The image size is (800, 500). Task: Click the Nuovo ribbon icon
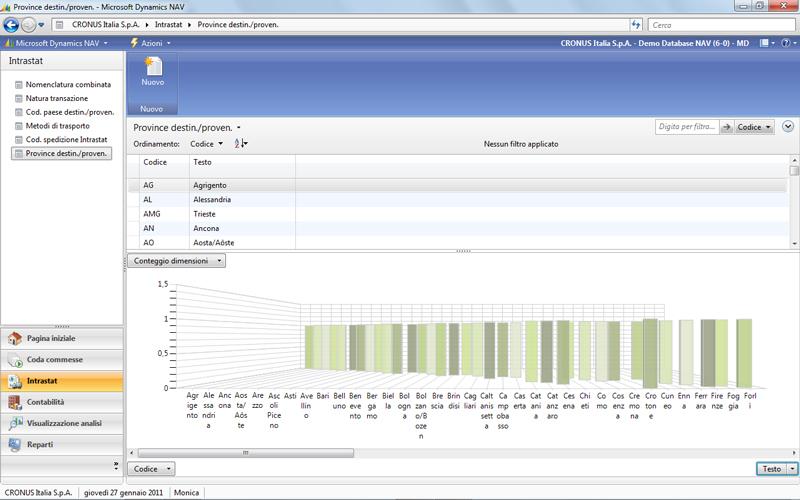tap(152, 72)
